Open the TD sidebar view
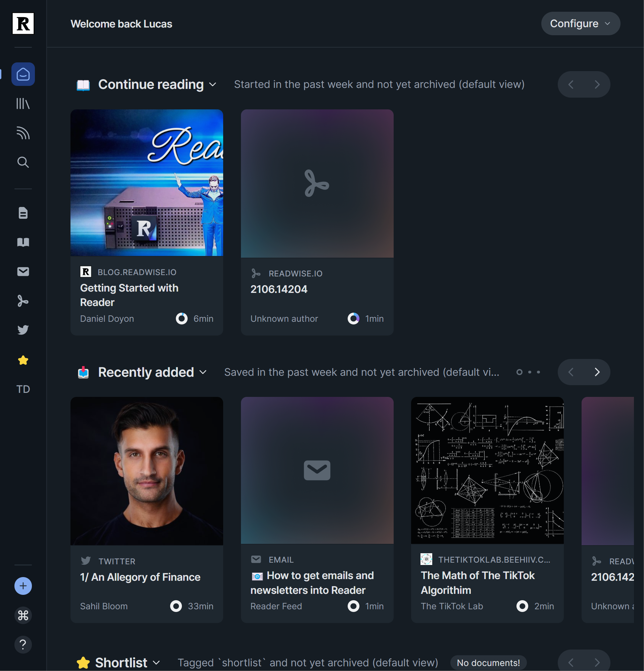644x671 pixels. pyautogui.click(x=23, y=389)
